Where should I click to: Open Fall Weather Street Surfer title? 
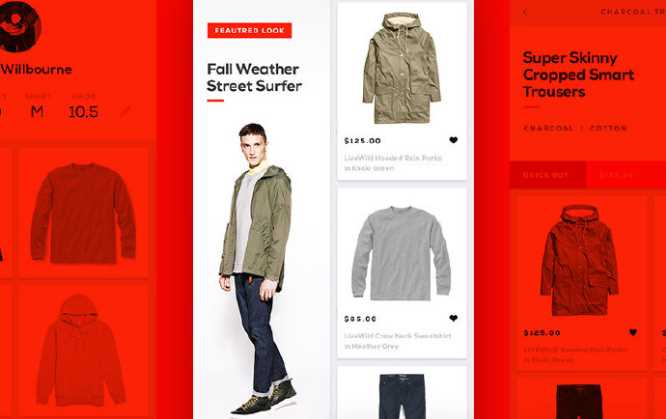point(254,77)
